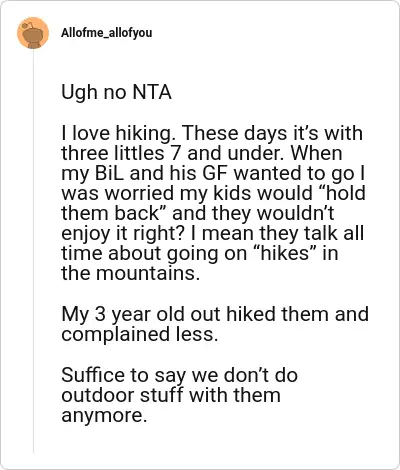The width and height of the screenshot is (400, 470).
Task: Click the final word "anymore."
Action: pos(104,416)
